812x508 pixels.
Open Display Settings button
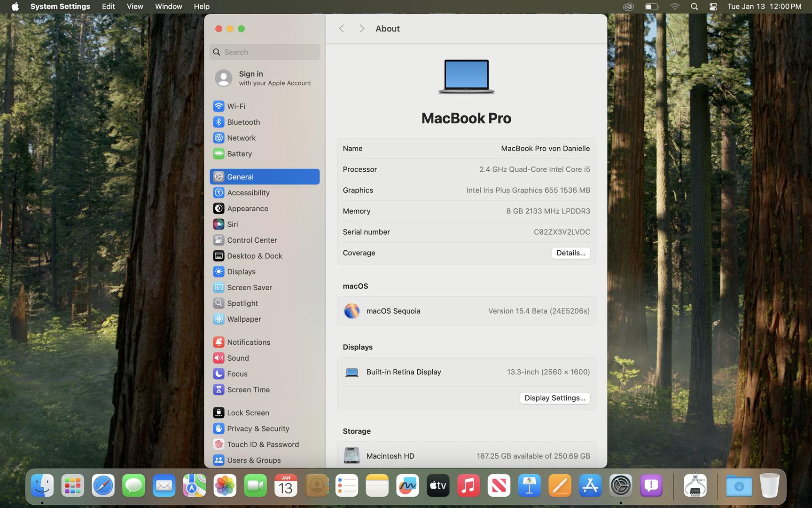click(554, 398)
